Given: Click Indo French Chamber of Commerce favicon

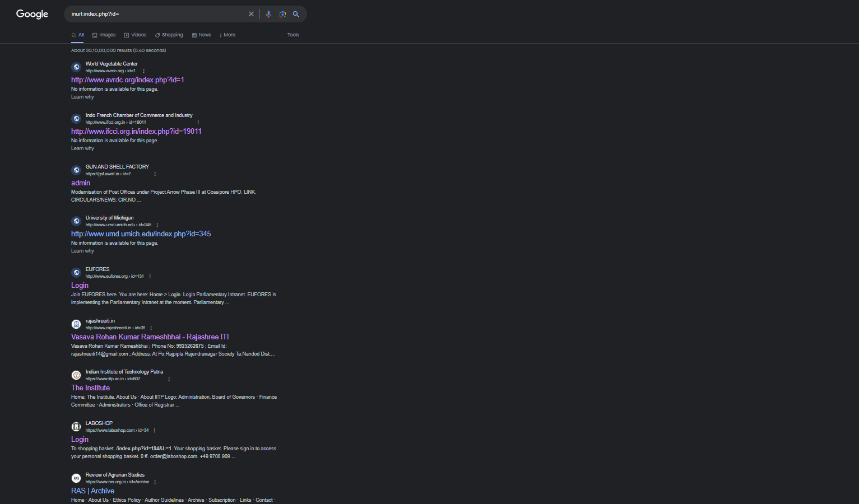Looking at the screenshot, I should coord(76,119).
